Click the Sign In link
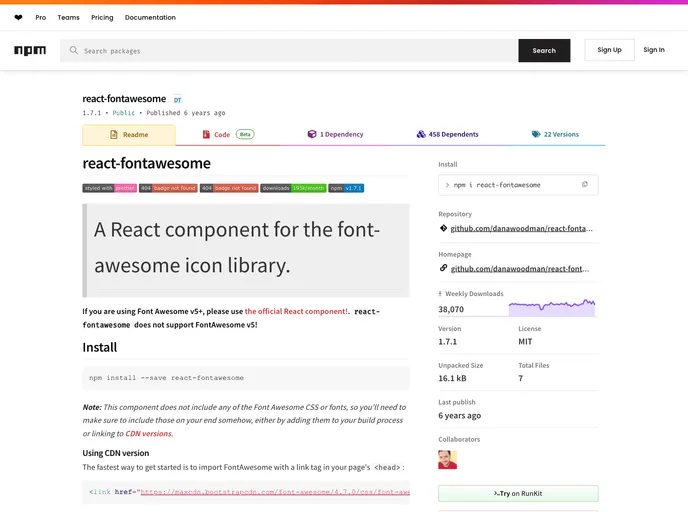The height and width of the screenshot is (512, 688). [654, 50]
